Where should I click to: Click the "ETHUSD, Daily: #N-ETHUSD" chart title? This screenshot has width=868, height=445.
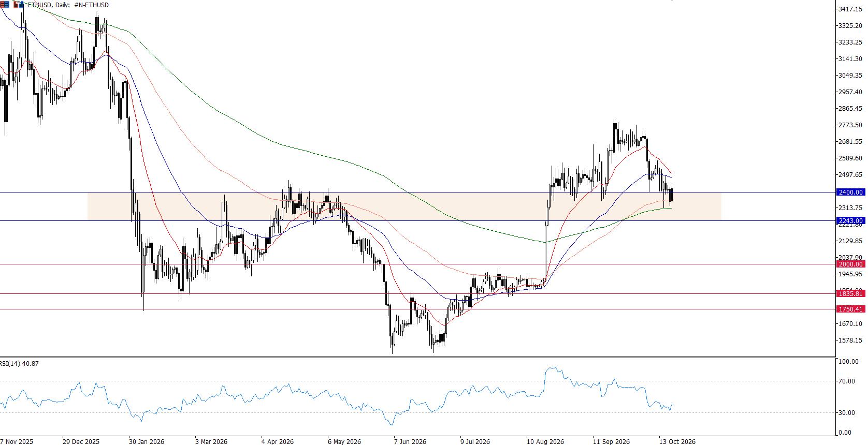(68, 5)
